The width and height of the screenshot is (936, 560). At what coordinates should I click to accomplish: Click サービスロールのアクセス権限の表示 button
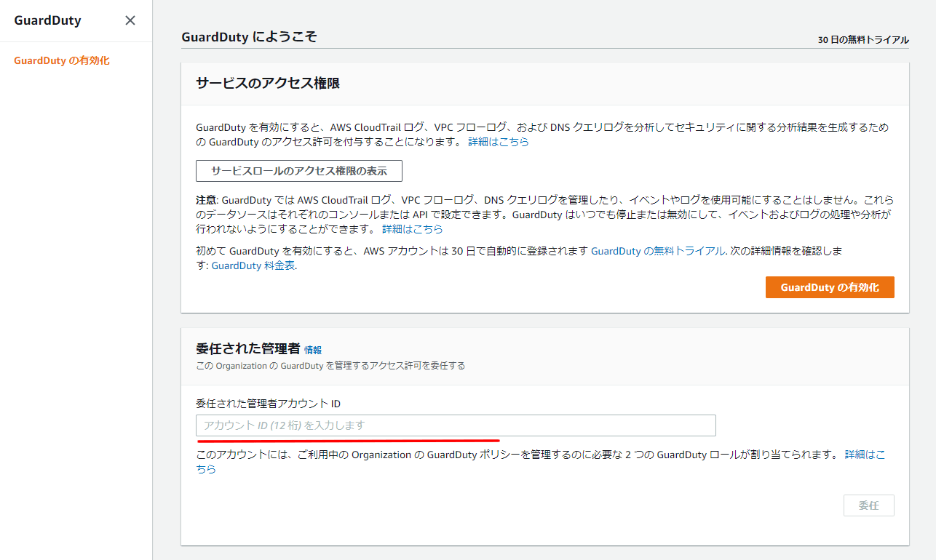(x=298, y=172)
